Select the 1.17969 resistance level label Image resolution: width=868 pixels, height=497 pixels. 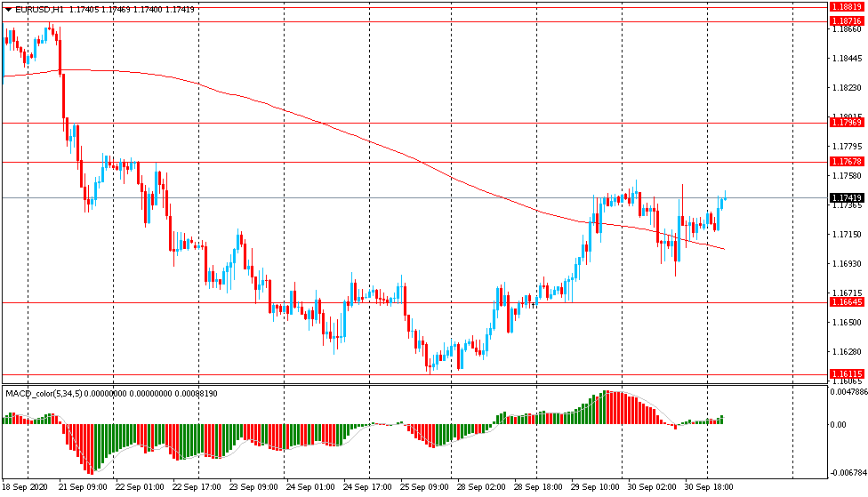click(x=847, y=123)
